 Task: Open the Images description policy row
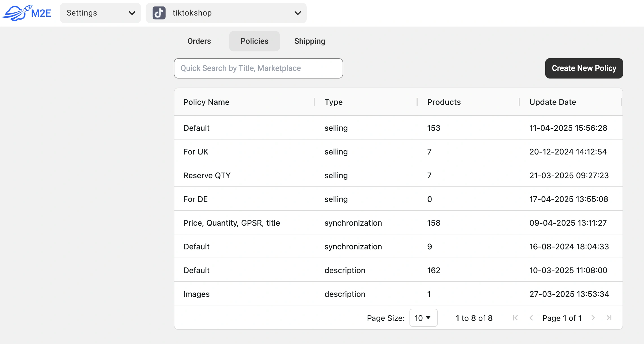coord(196,294)
